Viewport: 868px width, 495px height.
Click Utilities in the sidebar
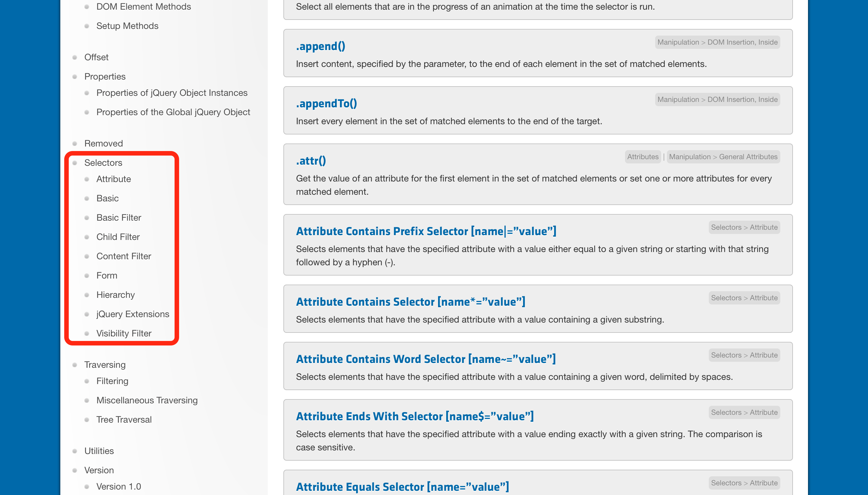pyautogui.click(x=99, y=451)
